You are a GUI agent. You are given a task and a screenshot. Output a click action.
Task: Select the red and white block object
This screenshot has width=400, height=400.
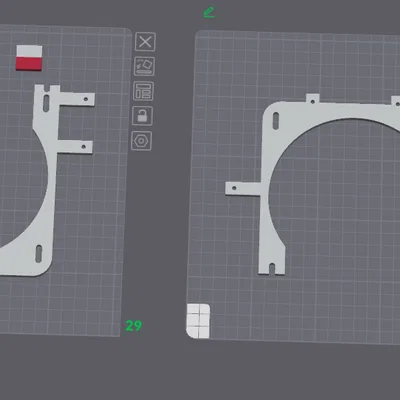point(29,58)
